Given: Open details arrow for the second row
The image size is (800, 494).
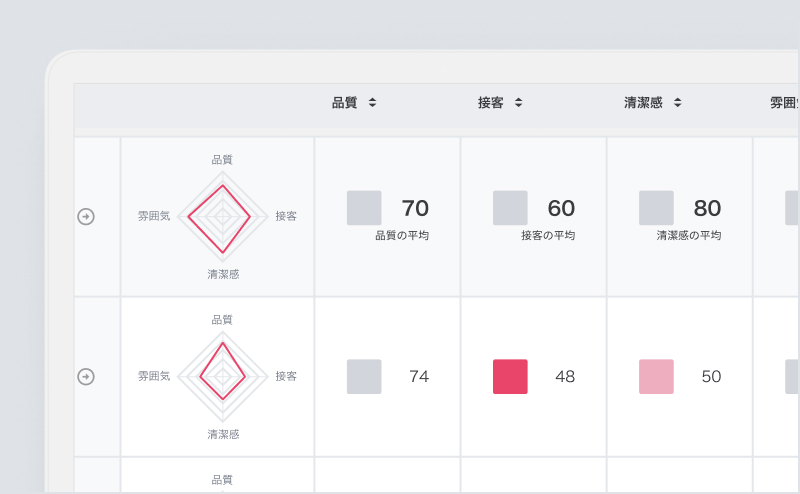Looking at the screenshot, I should coord(86,377).
